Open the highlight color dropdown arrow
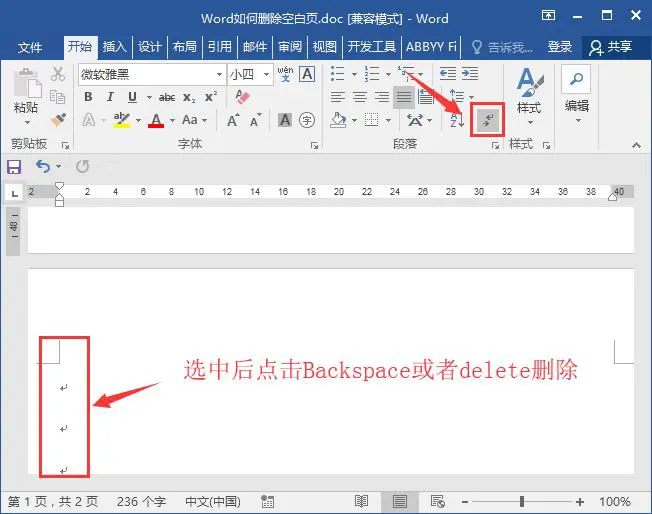 (138, 121)
